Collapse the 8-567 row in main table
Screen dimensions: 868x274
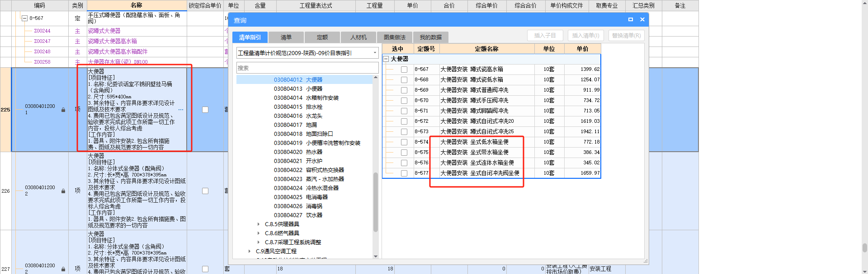pyautogui.click(x=24, y=18)
